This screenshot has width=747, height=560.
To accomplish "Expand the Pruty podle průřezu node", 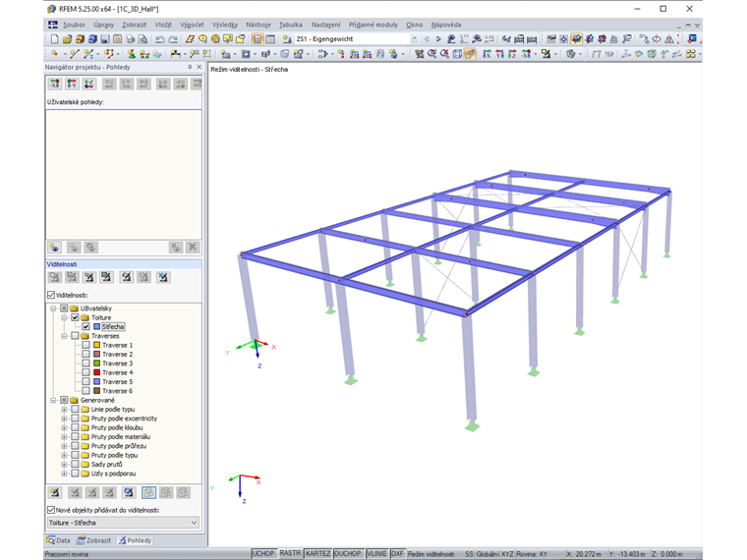I will coord(64,446).
